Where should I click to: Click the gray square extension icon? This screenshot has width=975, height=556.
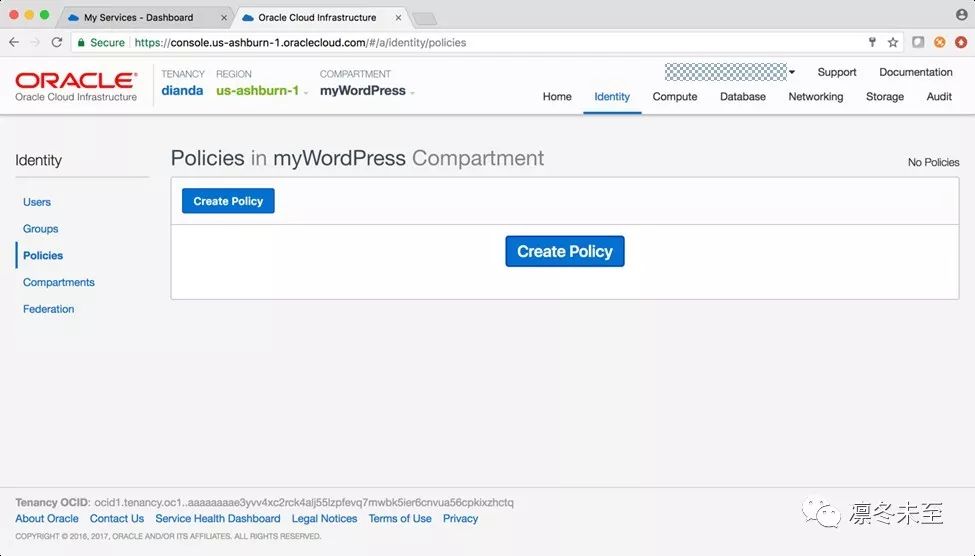pos(918,42)
